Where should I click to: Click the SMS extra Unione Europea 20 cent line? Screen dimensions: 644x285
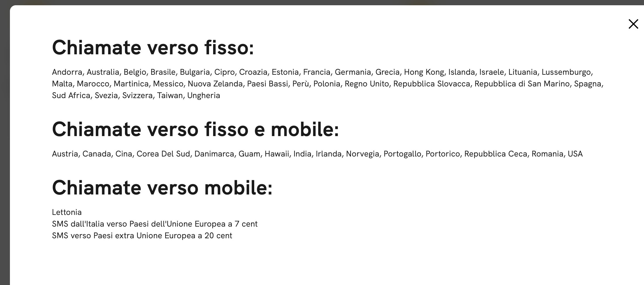pyautogui.click(x=142, y=236)
